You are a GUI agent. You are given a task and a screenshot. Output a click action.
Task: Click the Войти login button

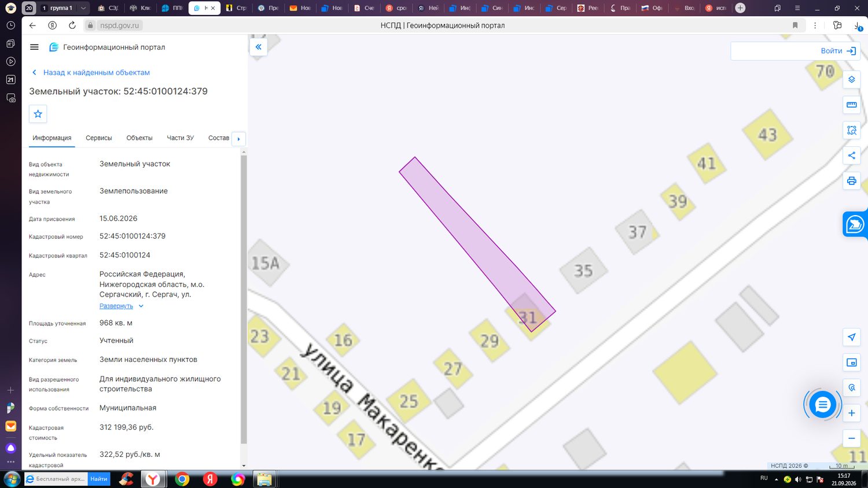click(838, 51)
